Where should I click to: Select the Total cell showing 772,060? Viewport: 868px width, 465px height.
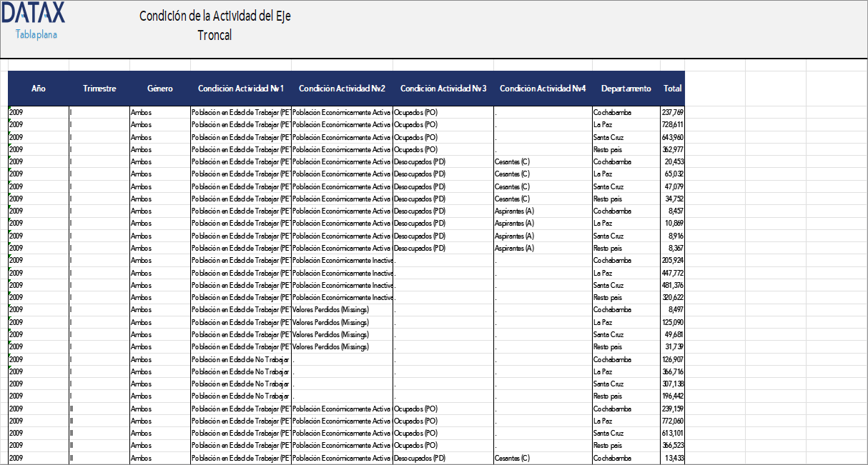point(673,421)
